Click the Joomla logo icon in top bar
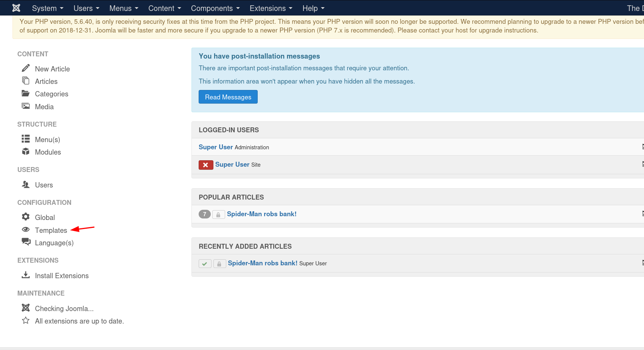The width and height of the screenshot is (644, 350). tap(16, 8)
